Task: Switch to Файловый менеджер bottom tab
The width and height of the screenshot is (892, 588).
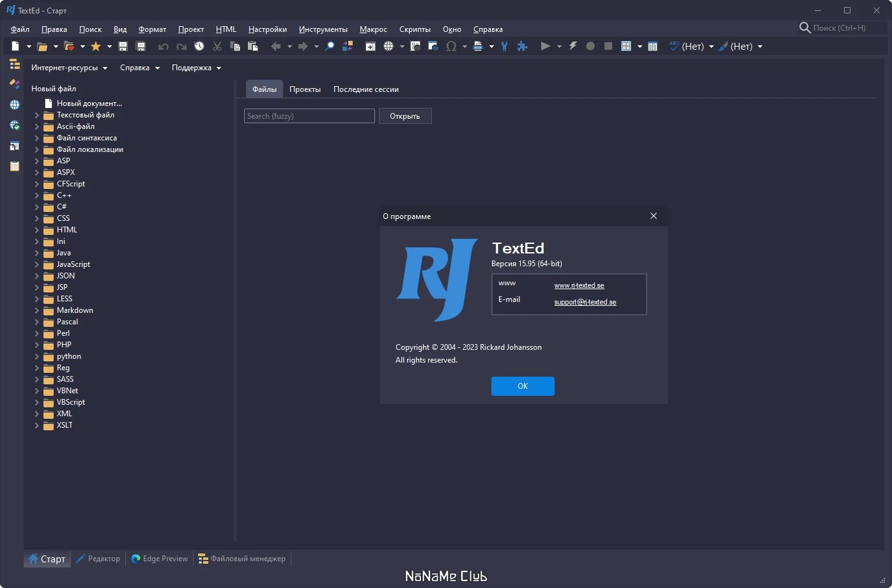Action: (242, 559)
